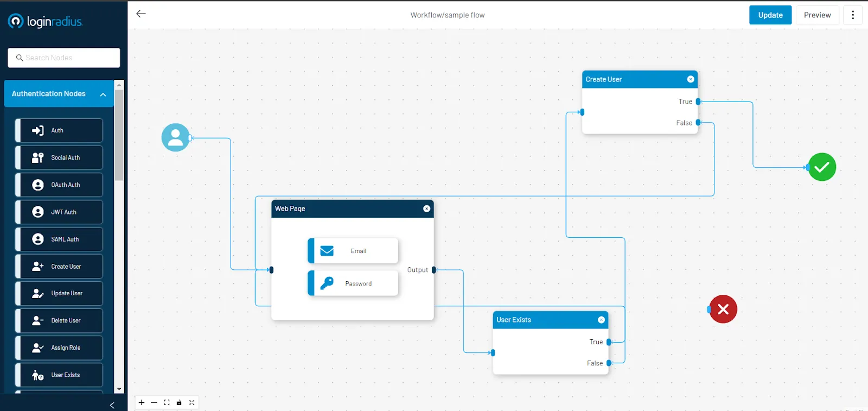Collapse the Authentication Nodes section

[x=103, y=94]
